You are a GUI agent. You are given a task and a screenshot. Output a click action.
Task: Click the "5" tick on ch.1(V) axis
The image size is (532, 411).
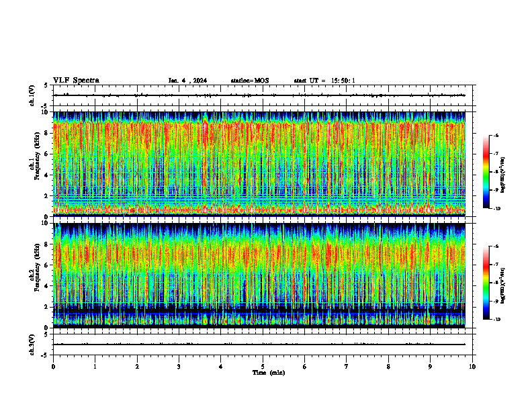[46, 85]
